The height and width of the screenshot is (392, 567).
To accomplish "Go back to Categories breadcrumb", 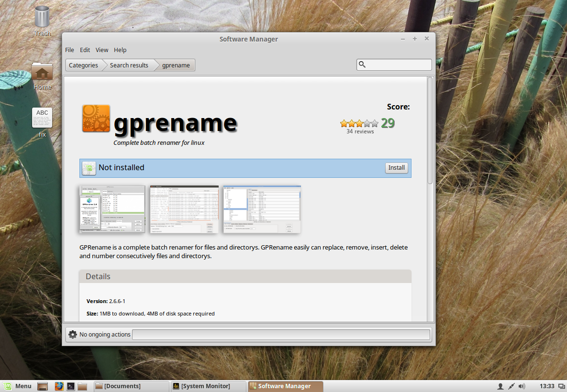I will point(83,65).
